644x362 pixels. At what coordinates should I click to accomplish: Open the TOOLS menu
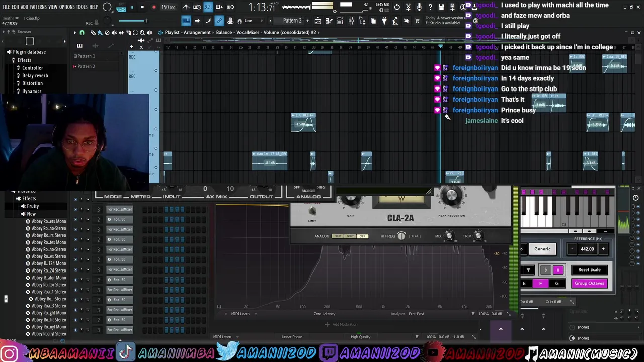pos(82,7)
